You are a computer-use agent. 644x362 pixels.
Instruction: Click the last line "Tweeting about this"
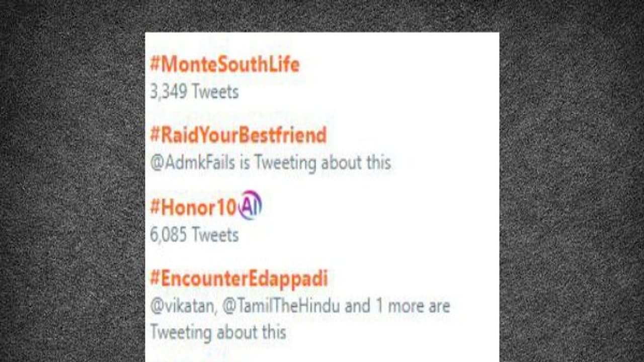[218, 332]
